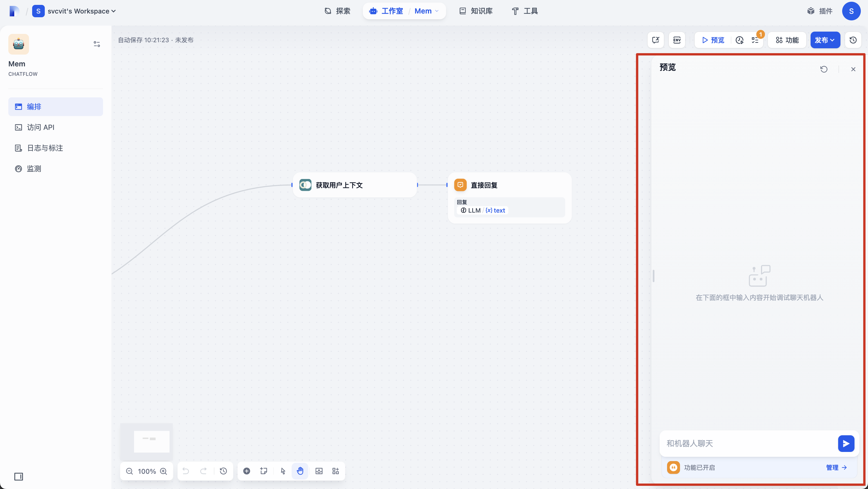This screenshot has height=489, width=868.
Task: Click the 和机器人聊天 chat input field
Action: 748,443
